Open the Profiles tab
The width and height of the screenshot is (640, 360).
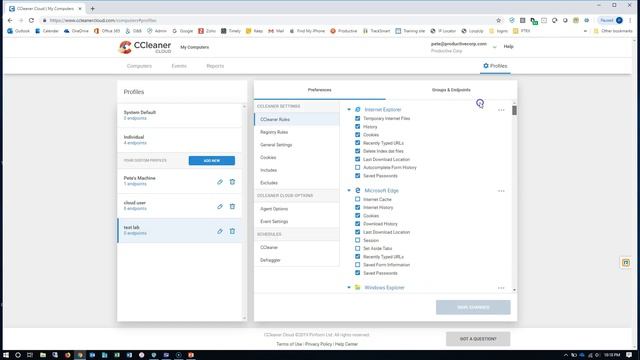(x=495, y=66)
